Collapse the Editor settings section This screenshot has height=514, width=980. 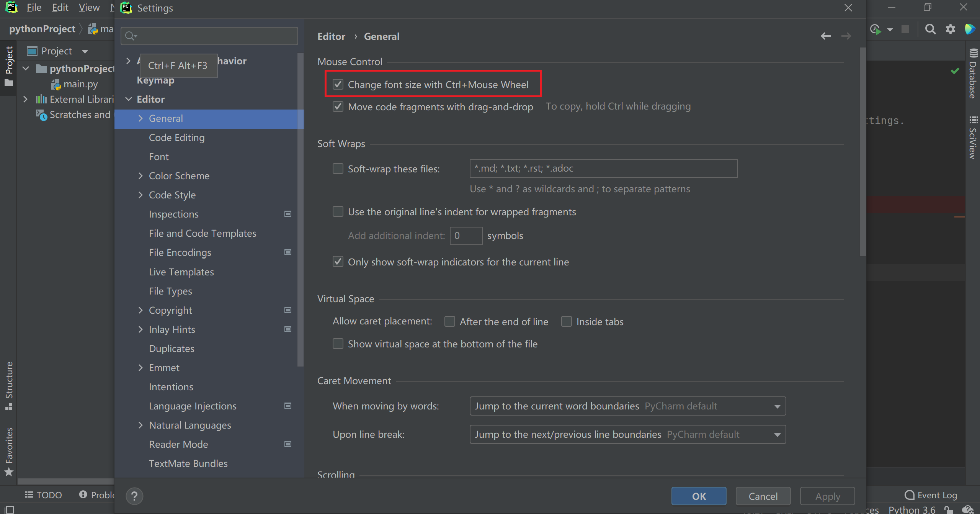coord(129,99)
